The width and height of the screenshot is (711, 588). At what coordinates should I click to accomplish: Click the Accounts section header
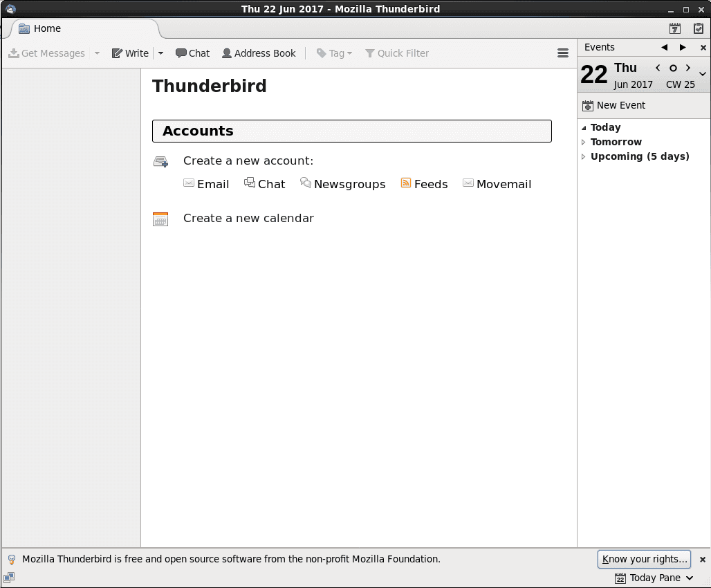(x=352, y=131)
